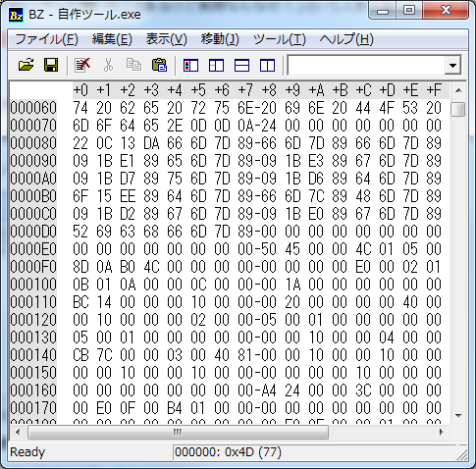Screen dimensions: 476x469
Task: Select the vertical split view icon
Action: [267, 66]
